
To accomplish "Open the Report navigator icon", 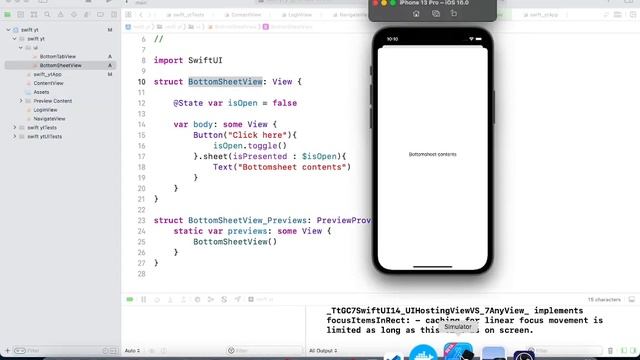I will coord(113,15).
